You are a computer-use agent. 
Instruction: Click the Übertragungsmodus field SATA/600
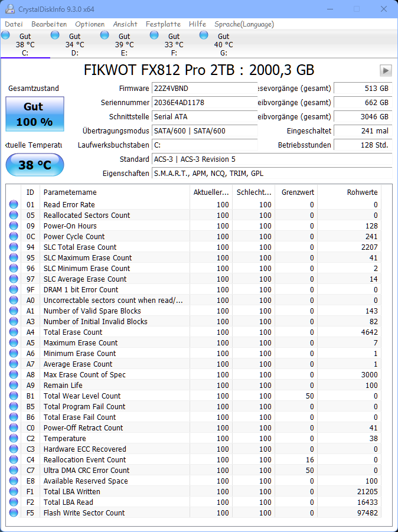click(x=204, y=131)
